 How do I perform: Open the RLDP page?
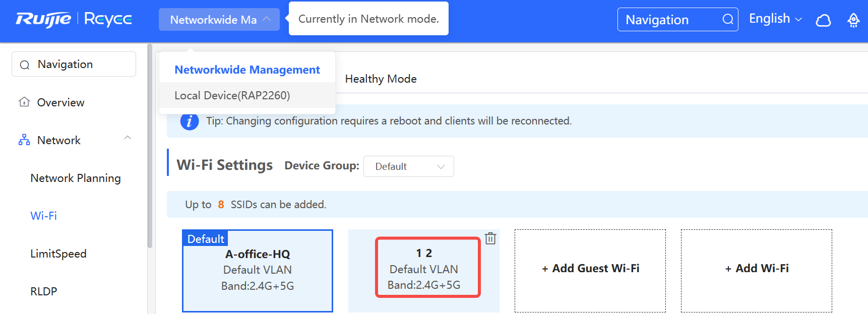pyautogui.click(x=43, y=291)
